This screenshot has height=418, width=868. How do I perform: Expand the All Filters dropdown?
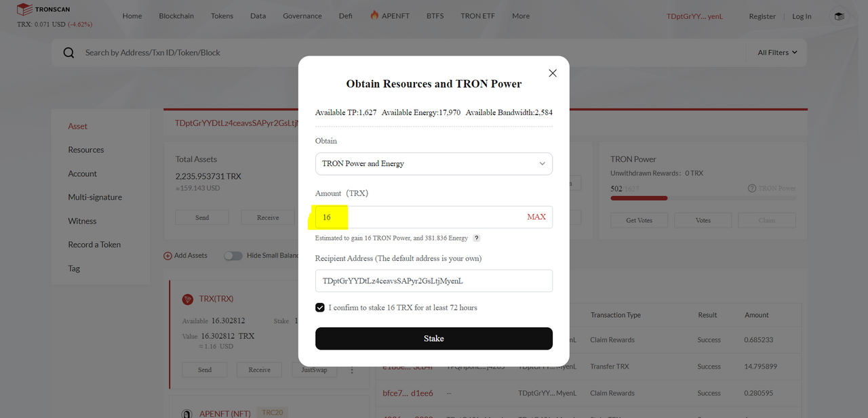point(777,52)
